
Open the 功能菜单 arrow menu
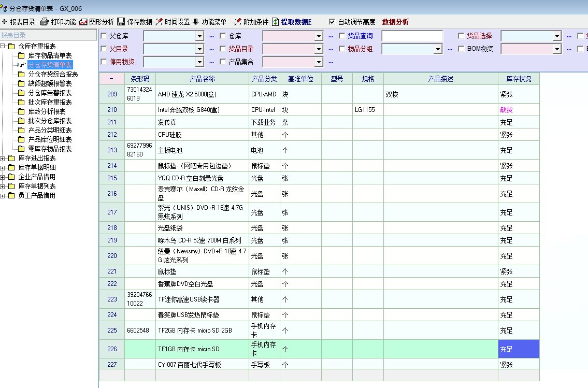tap(196, 22)
